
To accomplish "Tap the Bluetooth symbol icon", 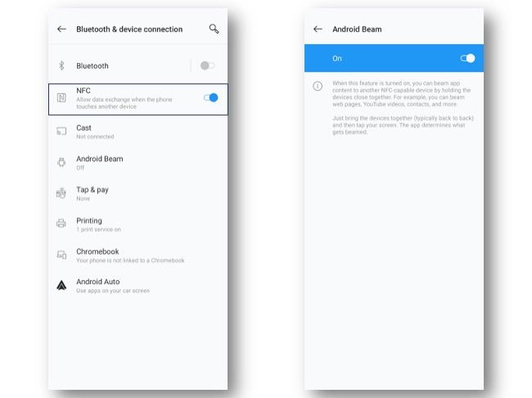I will coord(61,66).
